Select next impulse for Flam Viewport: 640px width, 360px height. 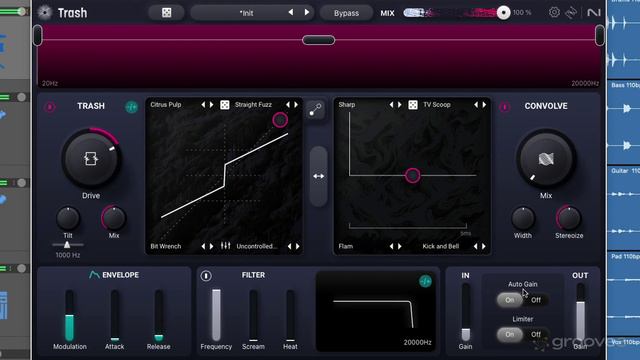(400, 246)
